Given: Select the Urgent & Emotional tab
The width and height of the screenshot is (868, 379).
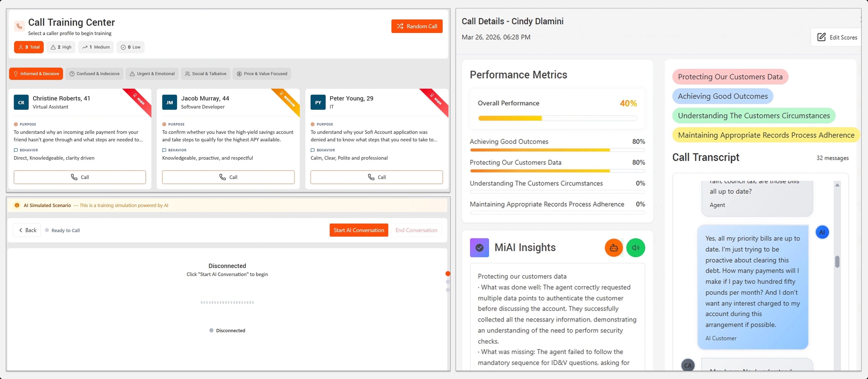Looking at the screenshot, I should (x=152, y=73).
